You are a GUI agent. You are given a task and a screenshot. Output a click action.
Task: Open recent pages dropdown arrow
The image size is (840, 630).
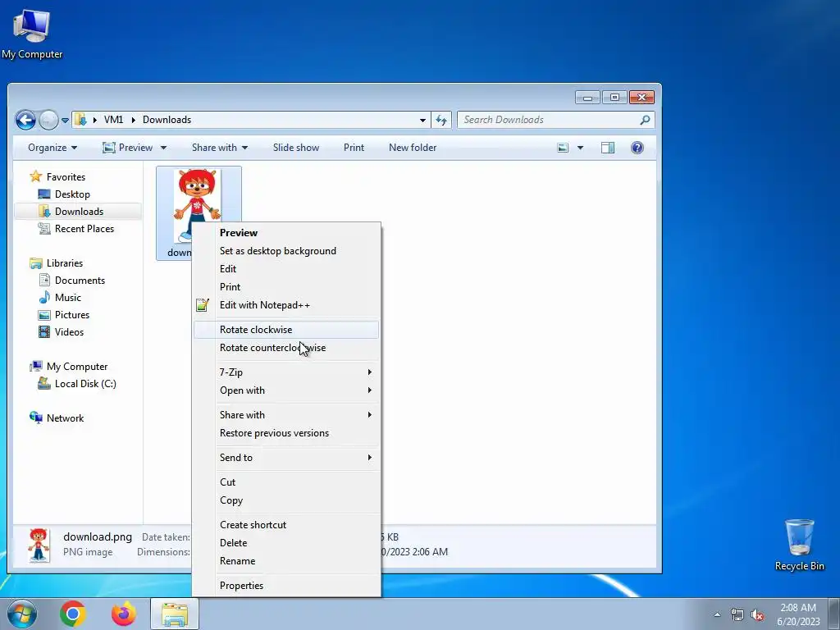[x=65, y=121]
